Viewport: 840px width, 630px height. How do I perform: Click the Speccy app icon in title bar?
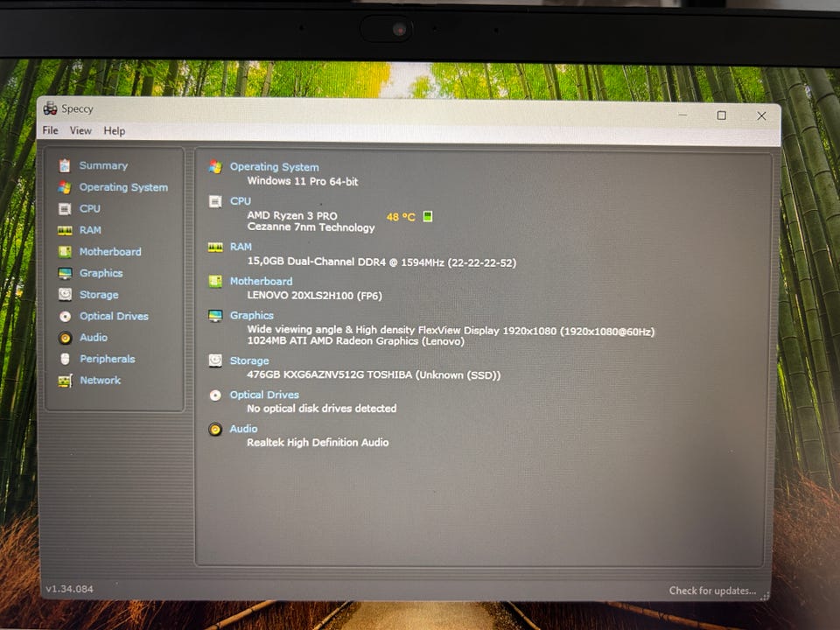tap(51, 108)
